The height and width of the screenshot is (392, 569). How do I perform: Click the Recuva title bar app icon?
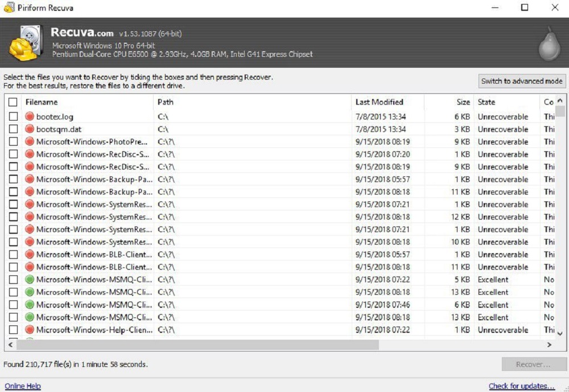click(x=9, y=7)
